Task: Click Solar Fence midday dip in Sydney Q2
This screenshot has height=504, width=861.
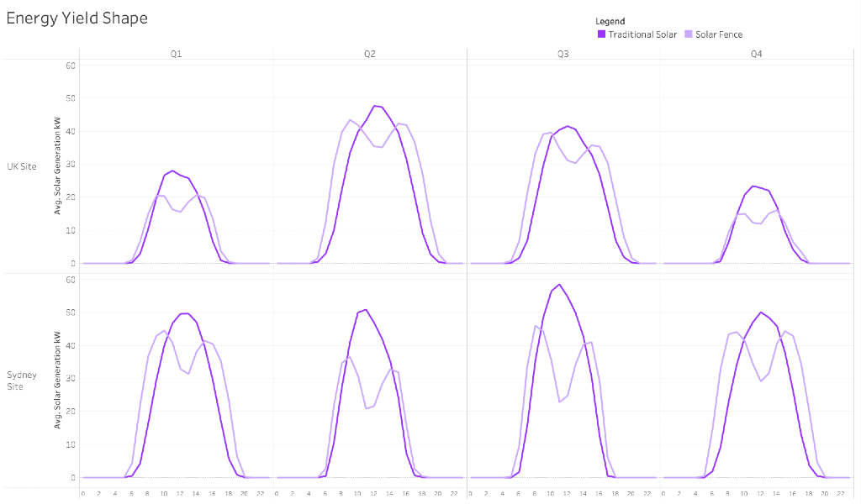Action: coord(367,408)
